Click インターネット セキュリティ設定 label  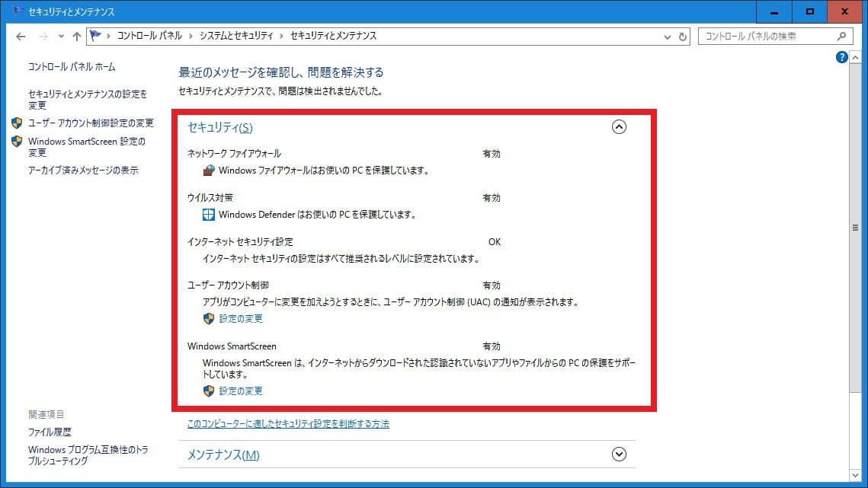point(240,242)
